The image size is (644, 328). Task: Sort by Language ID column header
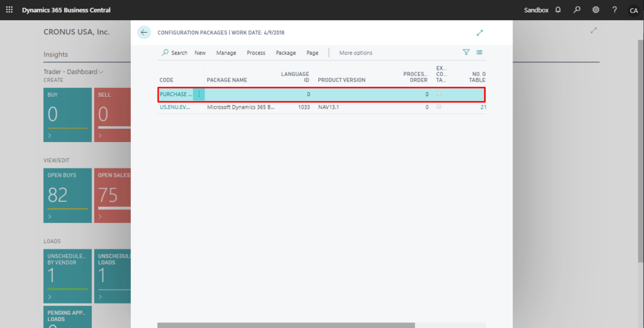(295, 77)
